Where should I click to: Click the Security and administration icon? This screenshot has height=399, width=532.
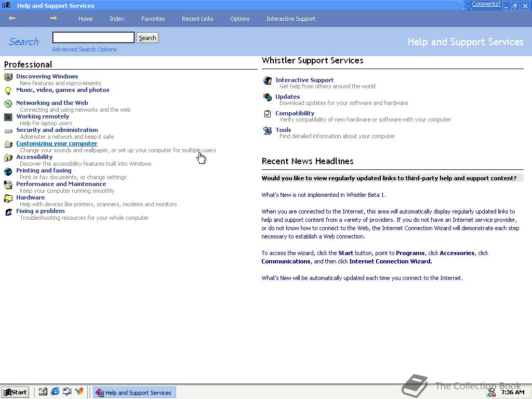(x=8, y=131)
